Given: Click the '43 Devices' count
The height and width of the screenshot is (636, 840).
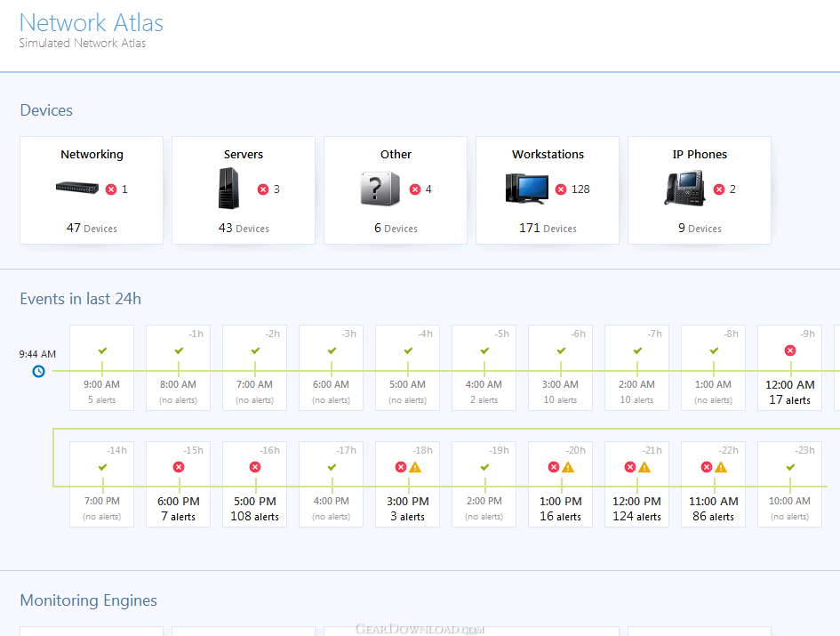Looking at the screenshot, I should (244, 228).
